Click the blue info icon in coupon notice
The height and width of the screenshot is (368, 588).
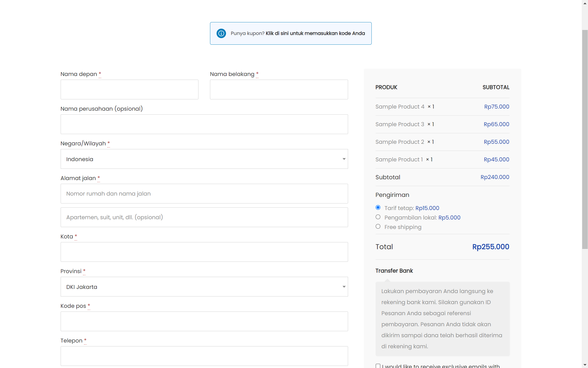[x=221, y=33]
